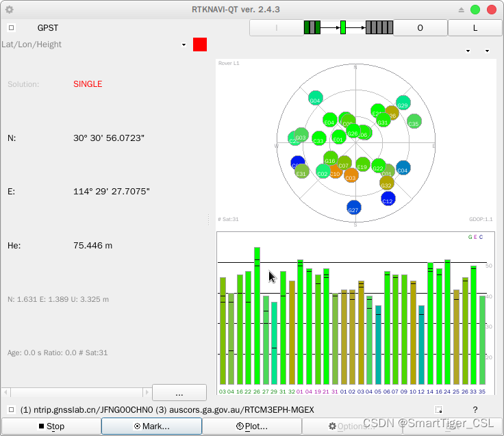Select satellite G22 in the skyplot
This screenshot has width=504, height=436.
coord(379,166)
